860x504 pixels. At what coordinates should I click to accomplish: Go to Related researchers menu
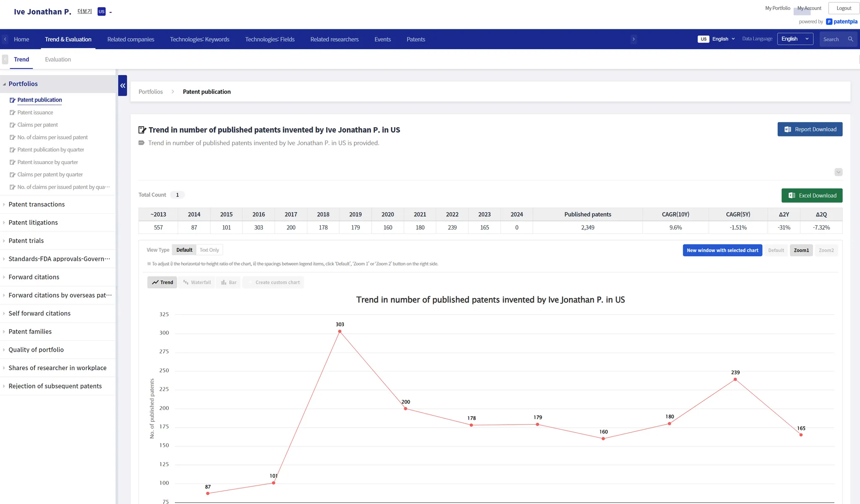(x=334, y=39)
